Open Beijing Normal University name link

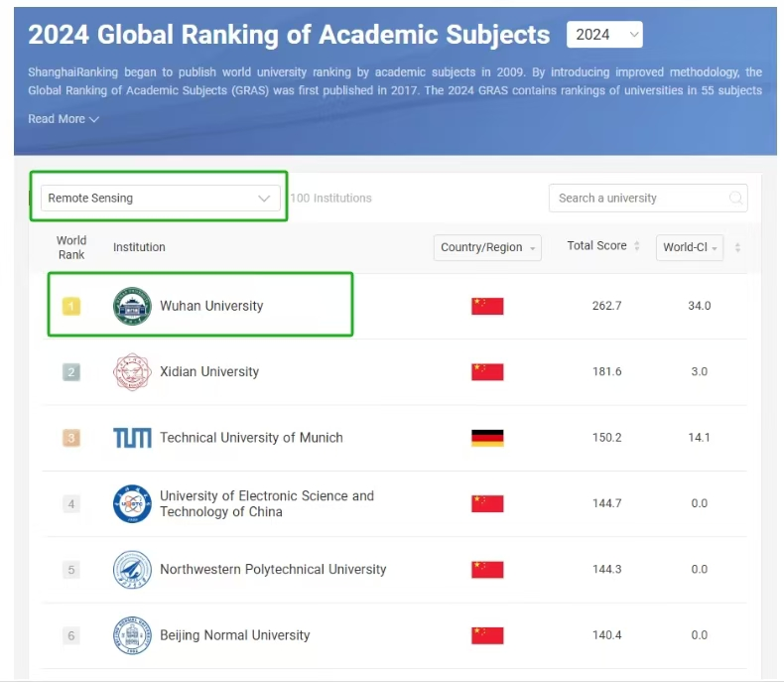coord(235,635)
